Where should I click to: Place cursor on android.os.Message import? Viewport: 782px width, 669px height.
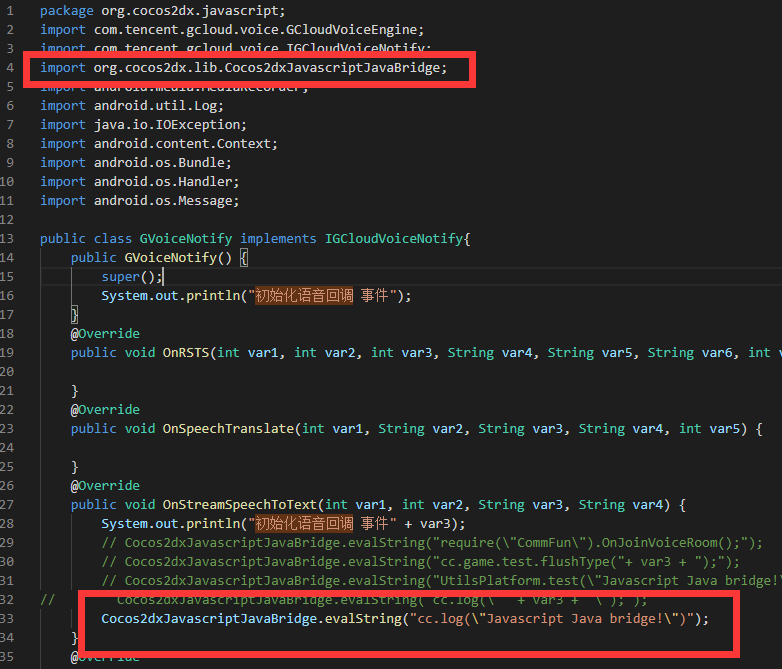pos(140,201)
